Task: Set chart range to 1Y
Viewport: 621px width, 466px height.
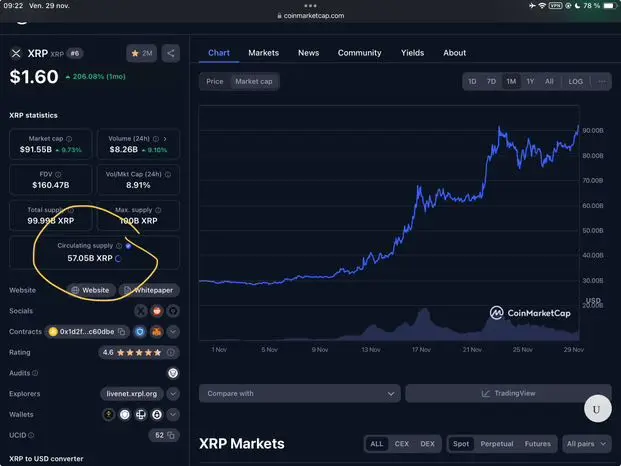Action: tap(530, 82)
